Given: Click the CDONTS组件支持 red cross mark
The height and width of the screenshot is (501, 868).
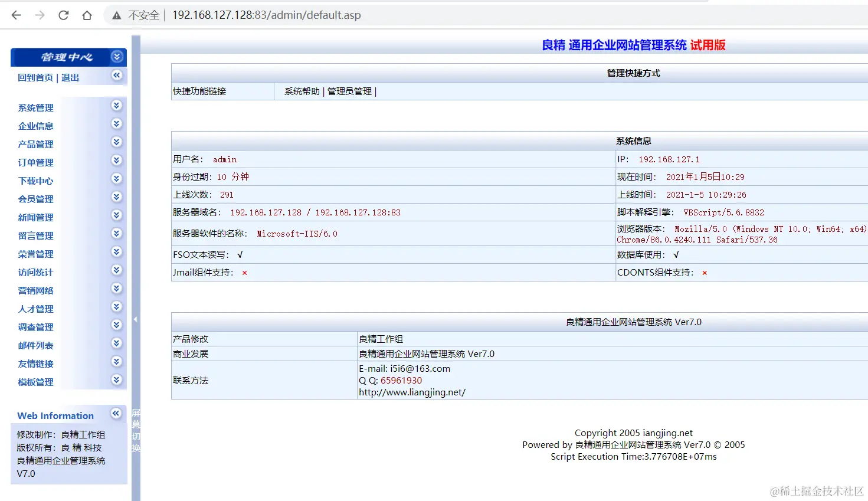Looking at the screenshot, I should click(x=705, y=273).
